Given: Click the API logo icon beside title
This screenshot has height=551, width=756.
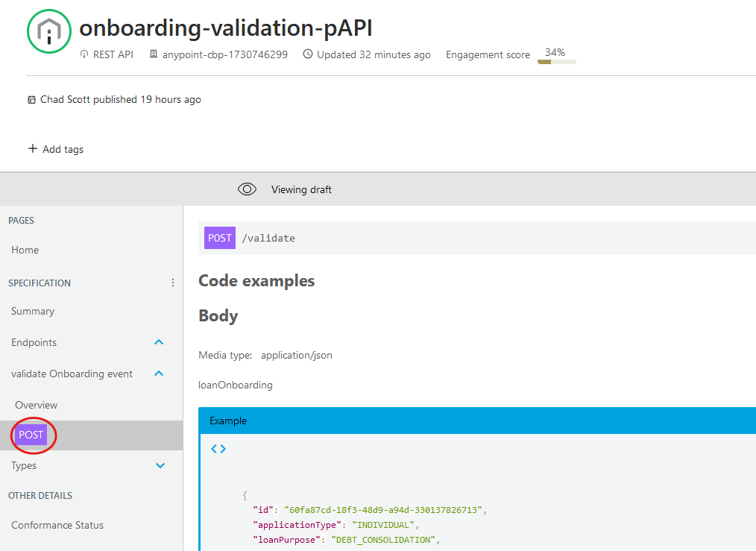Looking at the screenshot, I should (49, 31).
